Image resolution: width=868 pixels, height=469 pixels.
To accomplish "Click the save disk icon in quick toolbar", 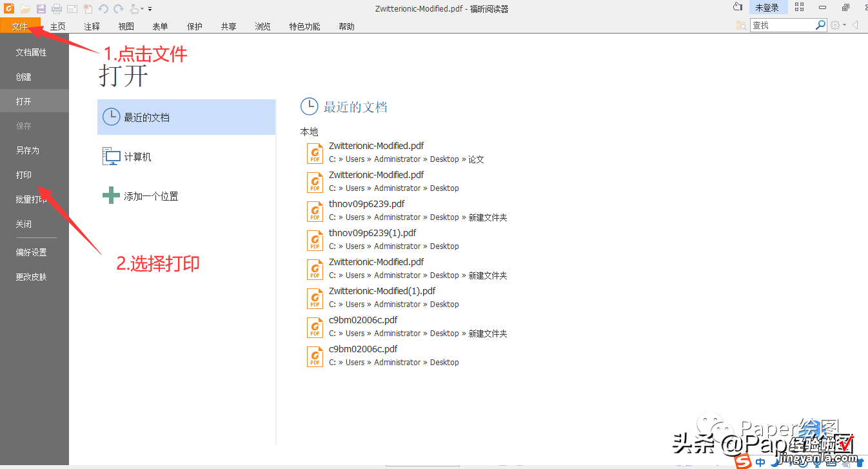I will tap(41, 8).
